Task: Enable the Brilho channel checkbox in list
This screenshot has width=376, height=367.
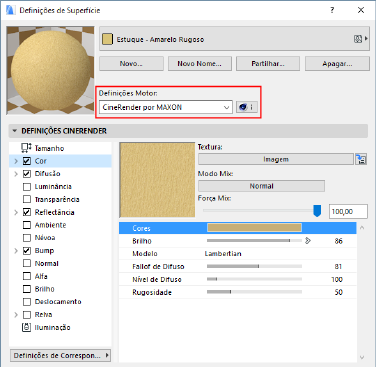Action: click(27, 289)
